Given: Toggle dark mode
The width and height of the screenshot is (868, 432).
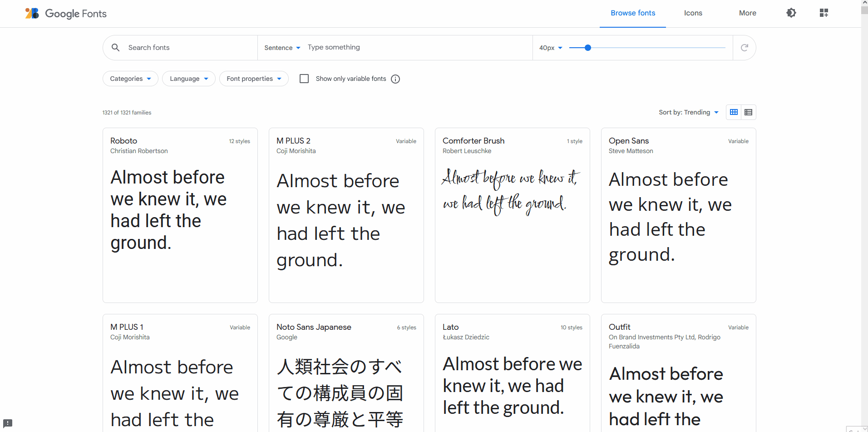Looking at the screenshot, I should (791, 13).
